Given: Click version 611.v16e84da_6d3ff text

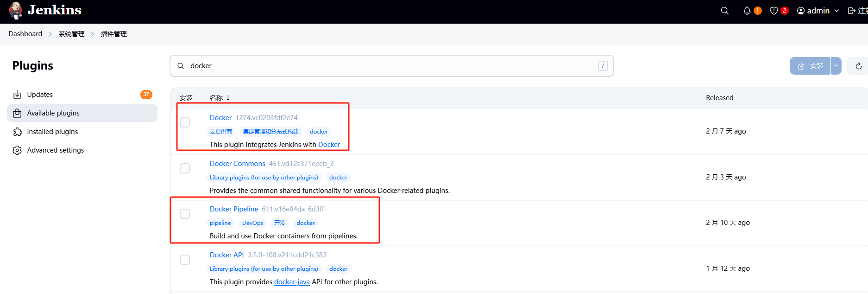Looking at the screenshot, I should click(x=293, y=209).
